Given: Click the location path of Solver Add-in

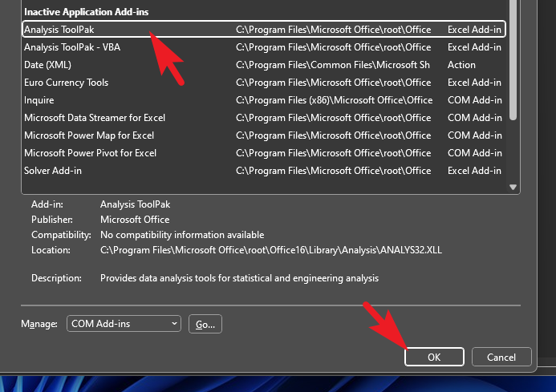Looking at the screenshot, I should (x=333, y=171).
